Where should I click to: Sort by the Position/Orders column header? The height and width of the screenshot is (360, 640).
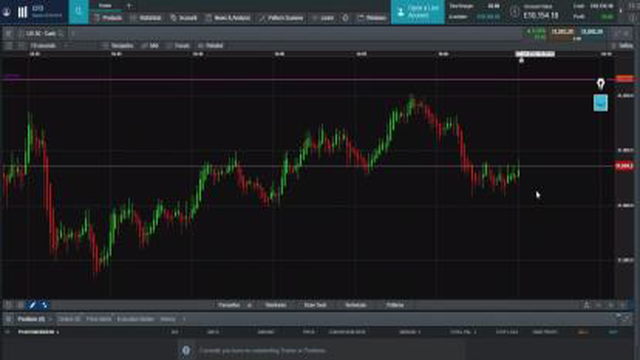pos(37,332)
